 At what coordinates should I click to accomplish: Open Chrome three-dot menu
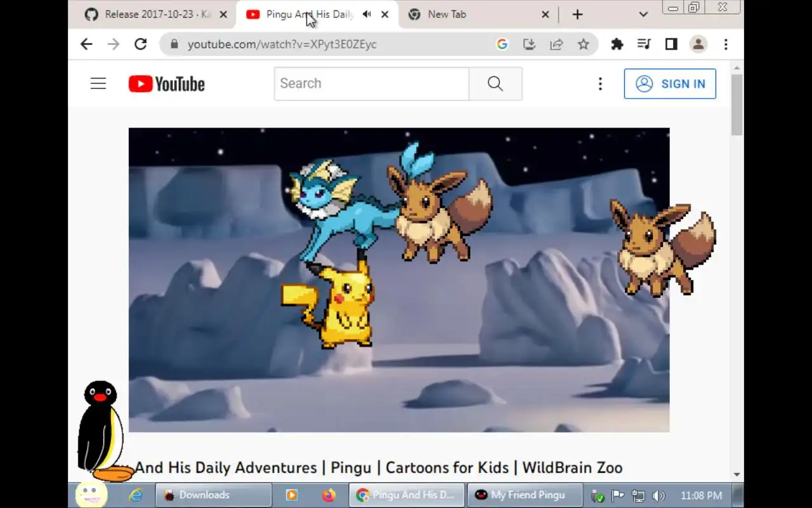[726, 44]
